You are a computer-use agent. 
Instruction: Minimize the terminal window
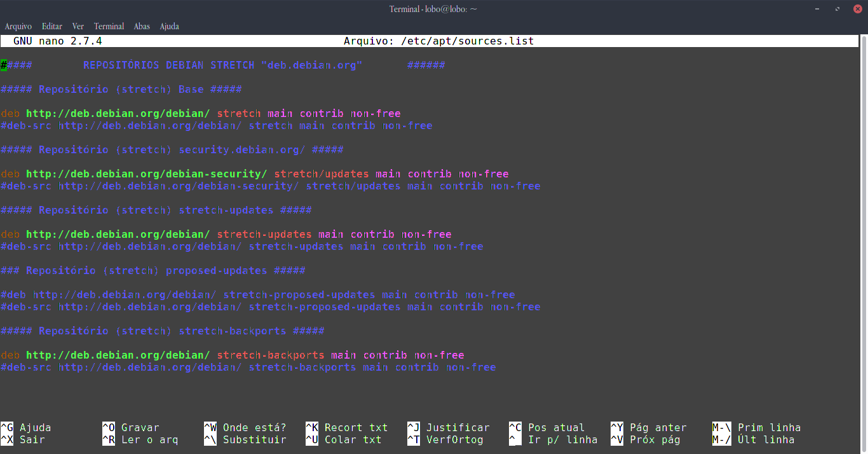click(816, 9)
